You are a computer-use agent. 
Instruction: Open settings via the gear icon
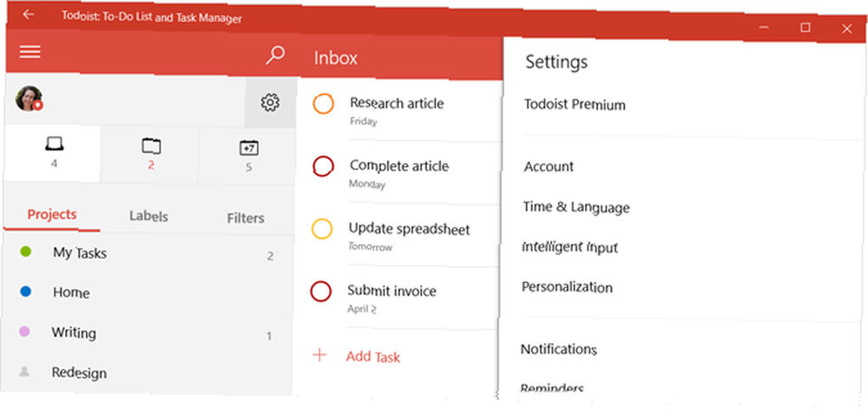click(x=270, y=102)
